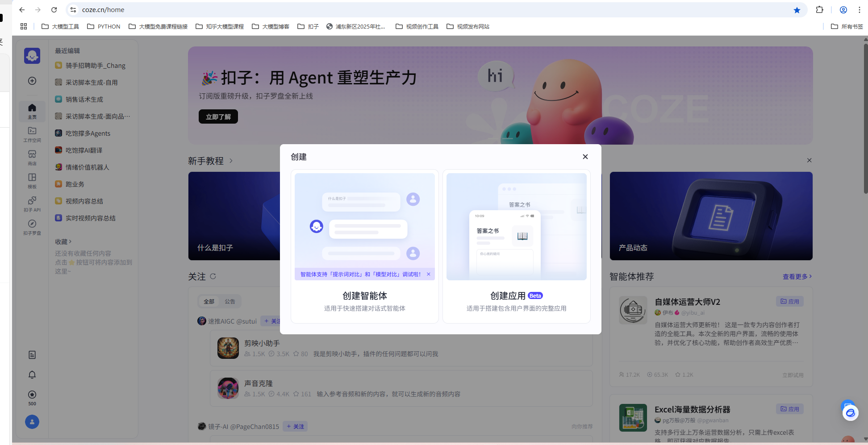Choose the 创建应用 Beta card

tap(517, 246)
